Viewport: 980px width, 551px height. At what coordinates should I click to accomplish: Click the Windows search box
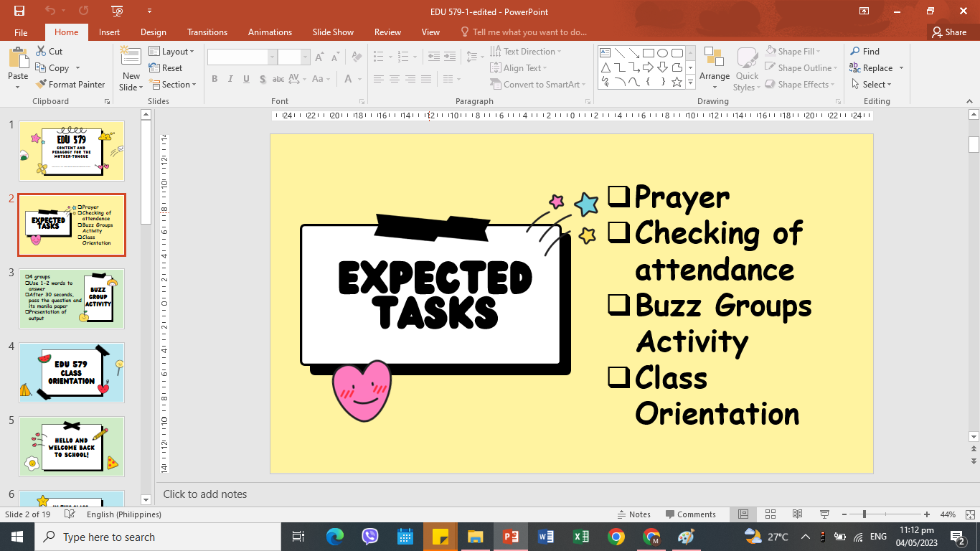pyautogui.click(x=158, y=537)
